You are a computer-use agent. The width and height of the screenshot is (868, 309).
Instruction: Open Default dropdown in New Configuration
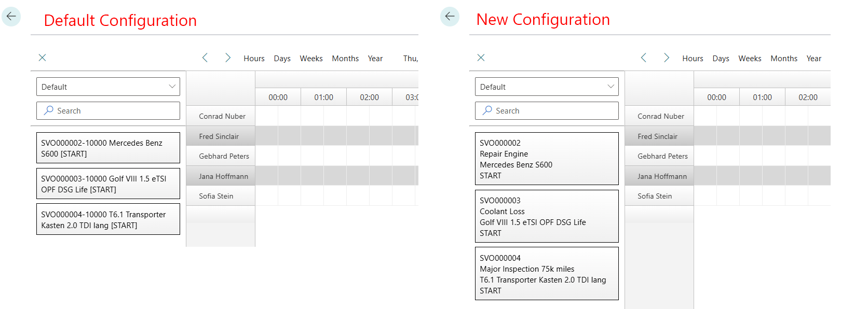pyautogui.click(x=547, y=87)
